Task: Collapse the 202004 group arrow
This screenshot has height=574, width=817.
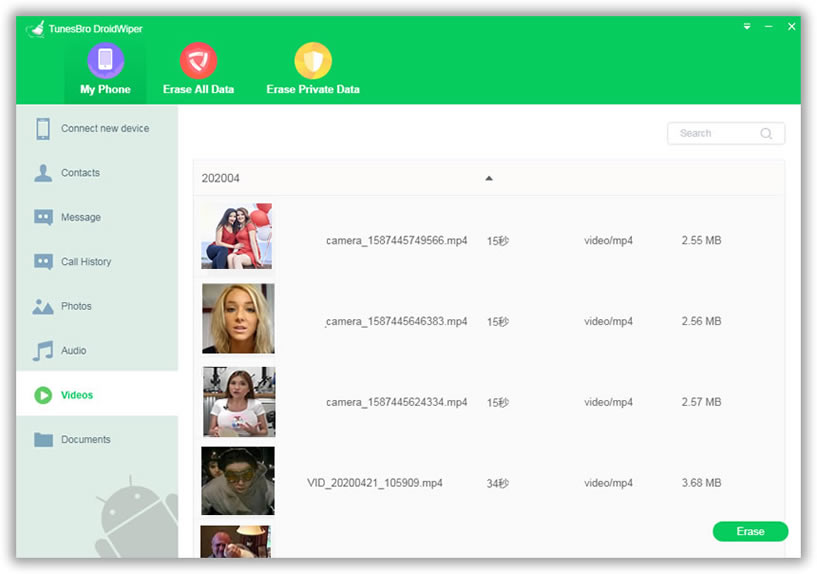Action: pos(489,178)
